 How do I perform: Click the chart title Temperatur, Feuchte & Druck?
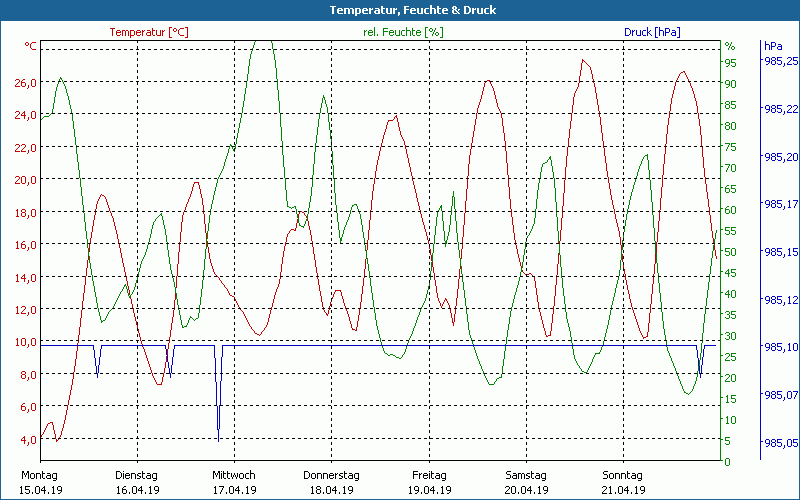click(399, 10)
